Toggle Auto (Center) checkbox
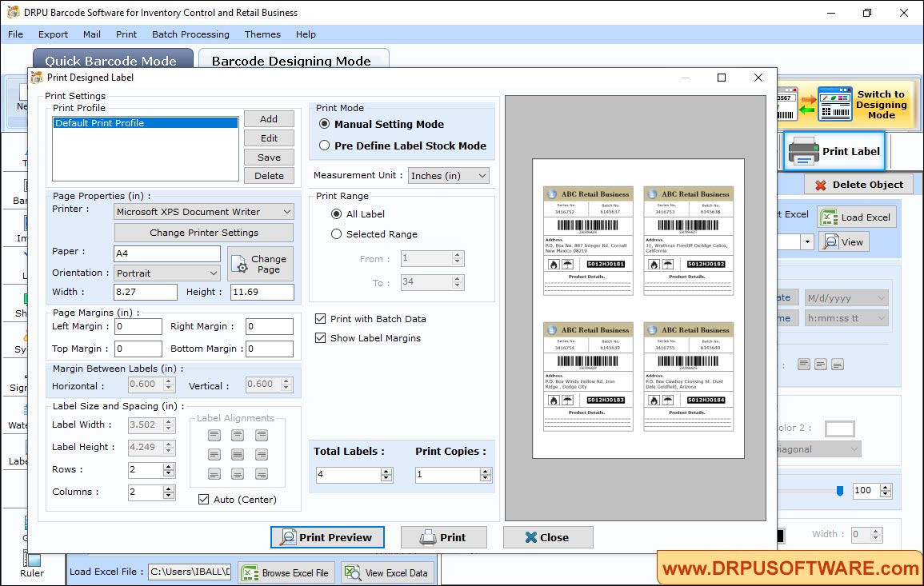Screen dimensions: 924x586 coord(204,500)
